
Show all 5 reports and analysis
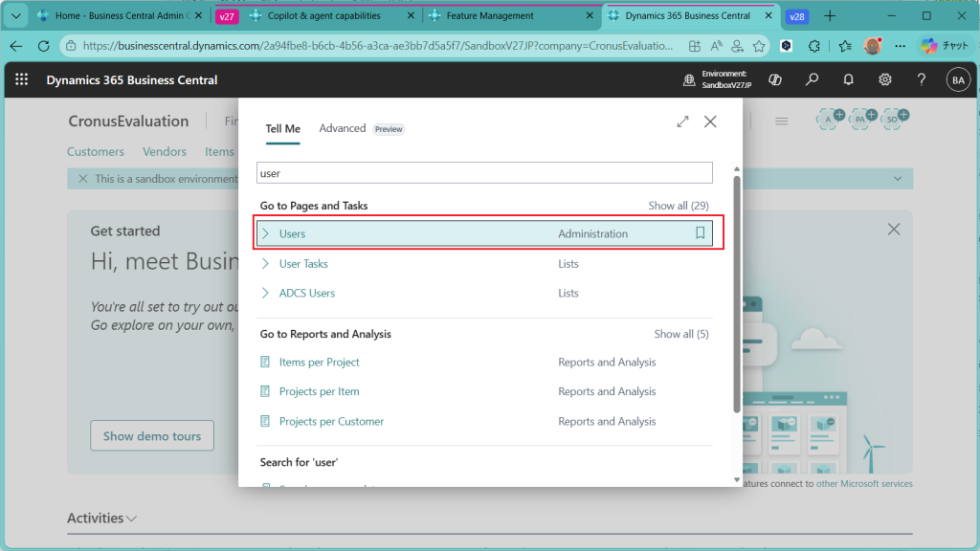tap(680, 334)
